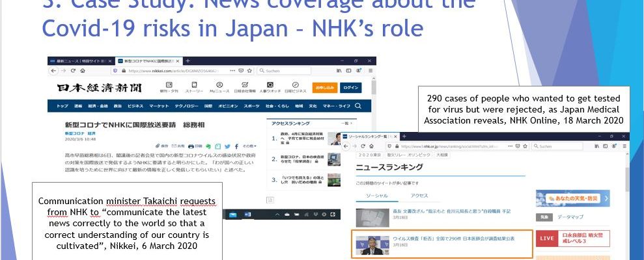The width and height of the screenshot is (644, 260).
Task: Open Nikkei 朝刊・夕刊 icon
Action: [x=169, y=87]
